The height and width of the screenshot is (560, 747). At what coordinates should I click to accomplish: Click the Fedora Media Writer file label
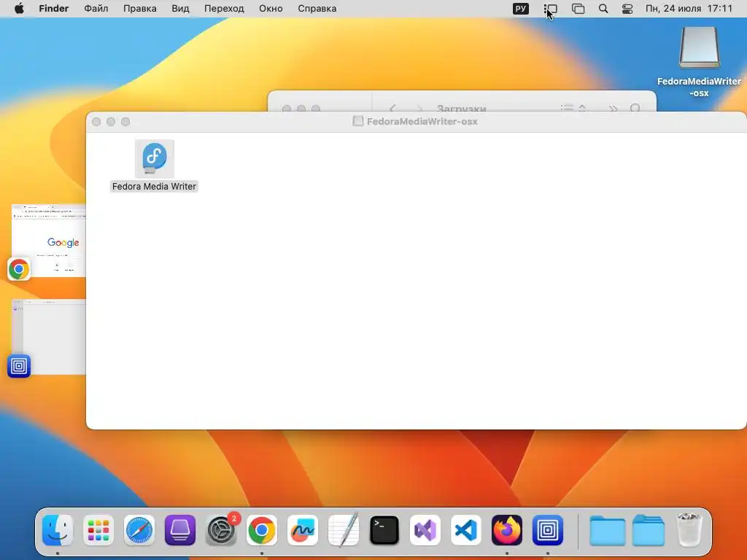154,186
